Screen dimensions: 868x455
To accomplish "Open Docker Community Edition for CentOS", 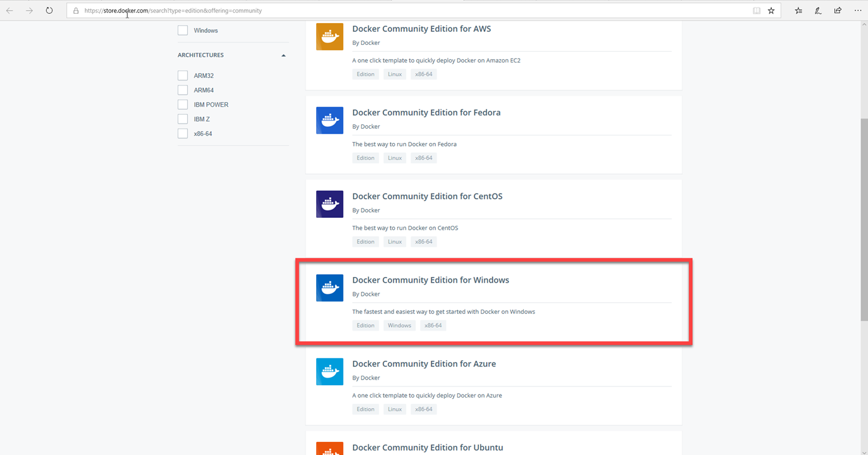I will 427,196.
